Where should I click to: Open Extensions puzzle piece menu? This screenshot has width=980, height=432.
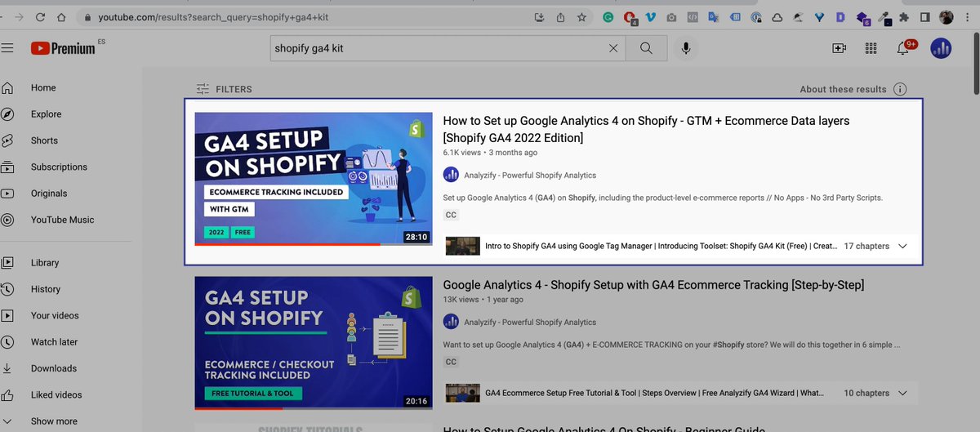[904, 16]
